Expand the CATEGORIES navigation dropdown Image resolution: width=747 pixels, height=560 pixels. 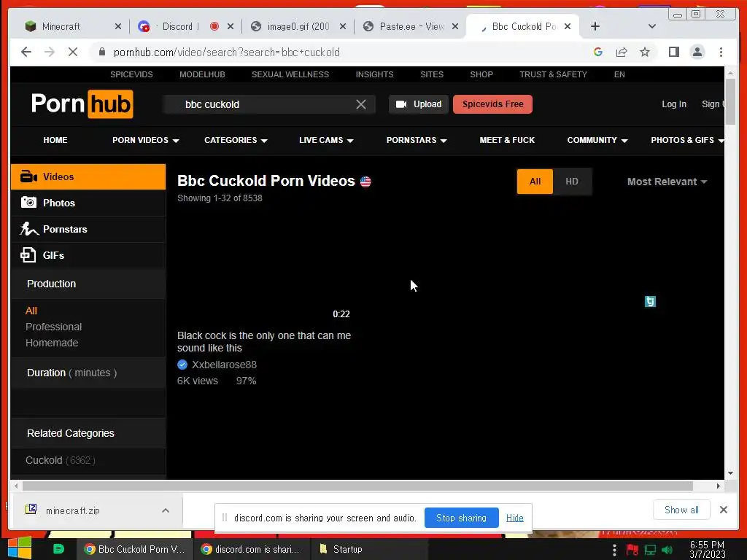[236, 140]
